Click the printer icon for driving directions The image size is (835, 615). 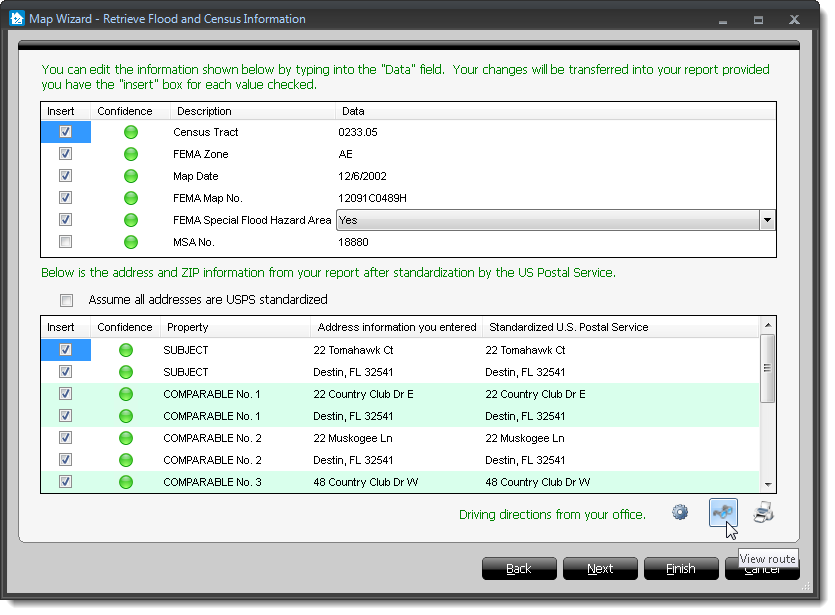point(763,513)
